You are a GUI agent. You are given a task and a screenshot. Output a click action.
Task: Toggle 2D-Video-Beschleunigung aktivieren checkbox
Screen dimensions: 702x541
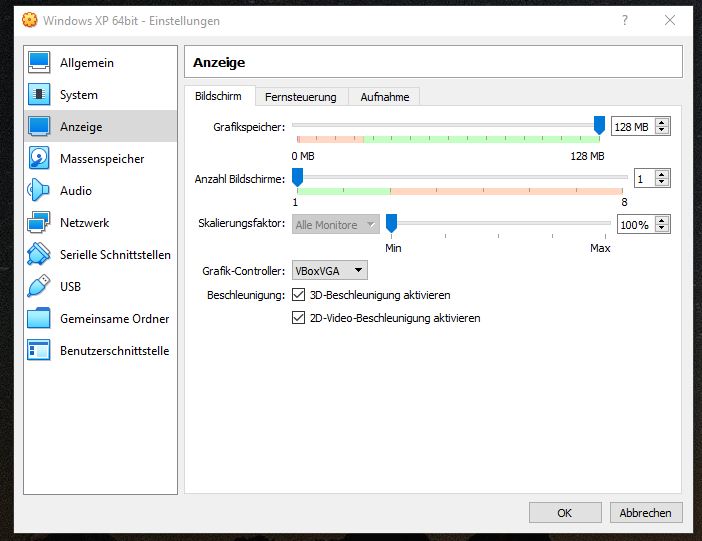pyautogui.click(x=298, y=318)
